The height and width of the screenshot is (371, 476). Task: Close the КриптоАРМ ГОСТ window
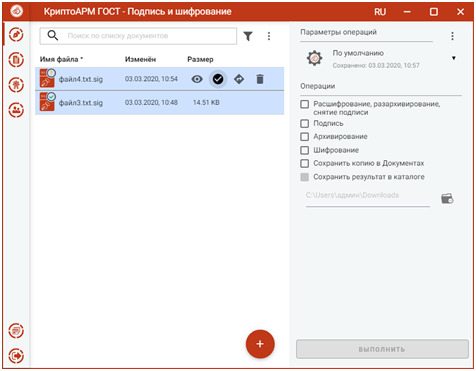460,12
